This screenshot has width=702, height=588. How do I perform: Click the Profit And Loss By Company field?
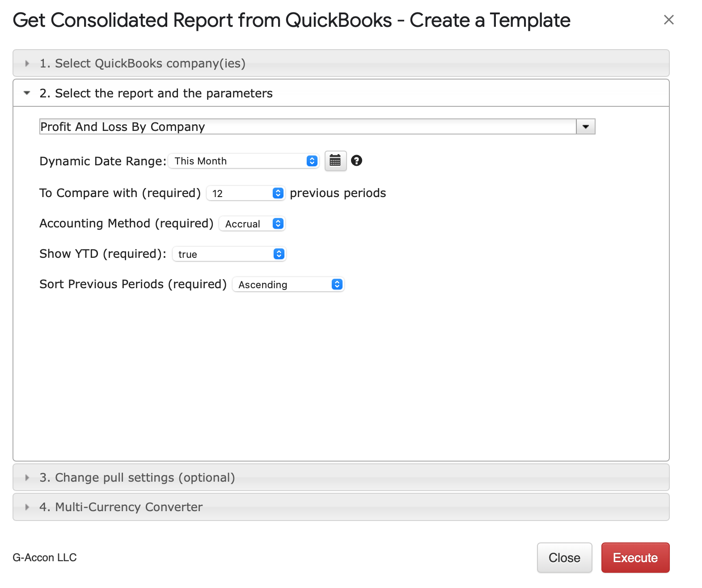point(308,126)
